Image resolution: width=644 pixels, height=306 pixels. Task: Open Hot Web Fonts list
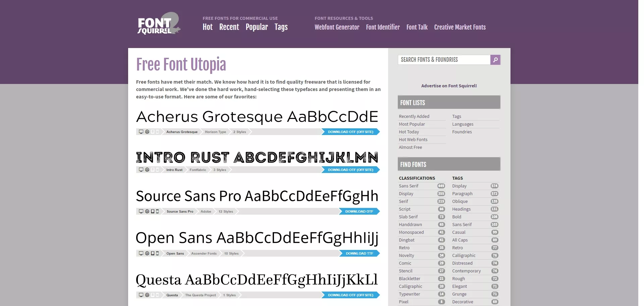pyautogui.click(x=413, y=139)
